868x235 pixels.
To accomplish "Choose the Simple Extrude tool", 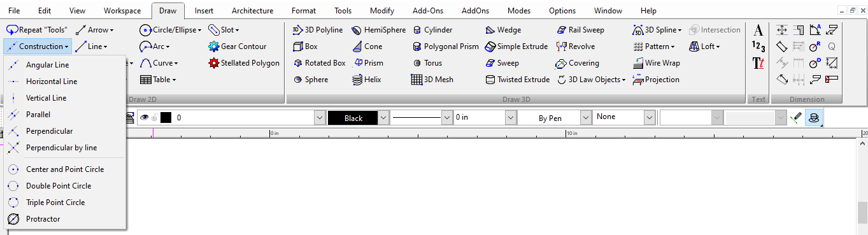I will coord(516,46).
